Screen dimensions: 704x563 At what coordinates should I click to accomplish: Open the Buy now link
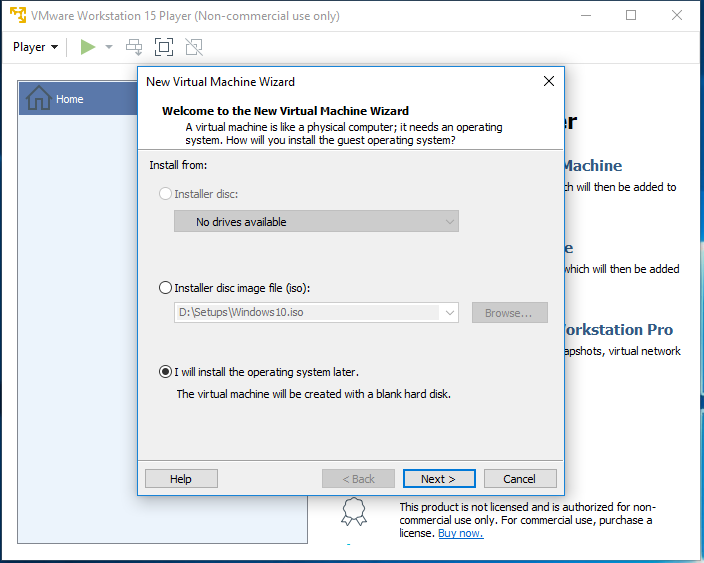[461, 533]
